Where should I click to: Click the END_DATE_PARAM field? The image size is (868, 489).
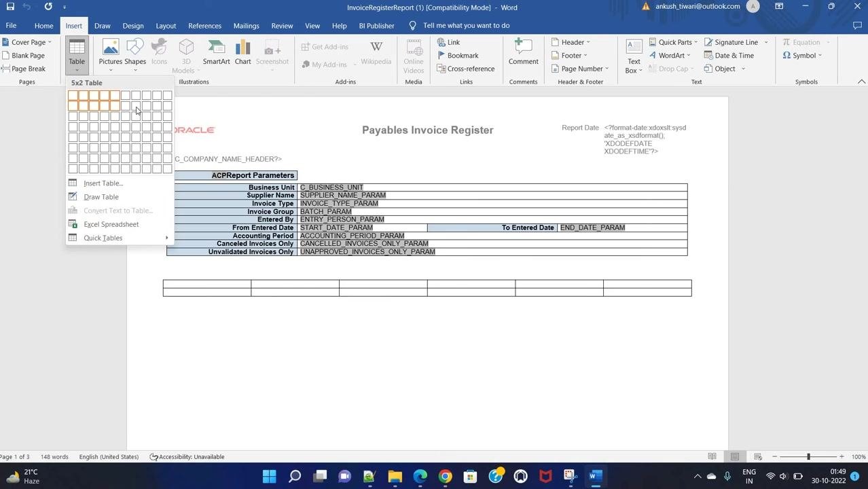[592, 228]
